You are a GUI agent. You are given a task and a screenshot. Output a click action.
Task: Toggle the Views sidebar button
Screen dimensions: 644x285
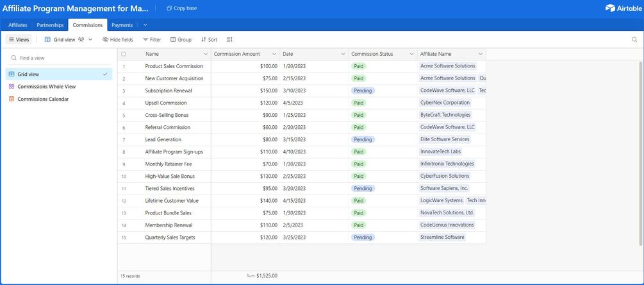click(x=19, y=40)
